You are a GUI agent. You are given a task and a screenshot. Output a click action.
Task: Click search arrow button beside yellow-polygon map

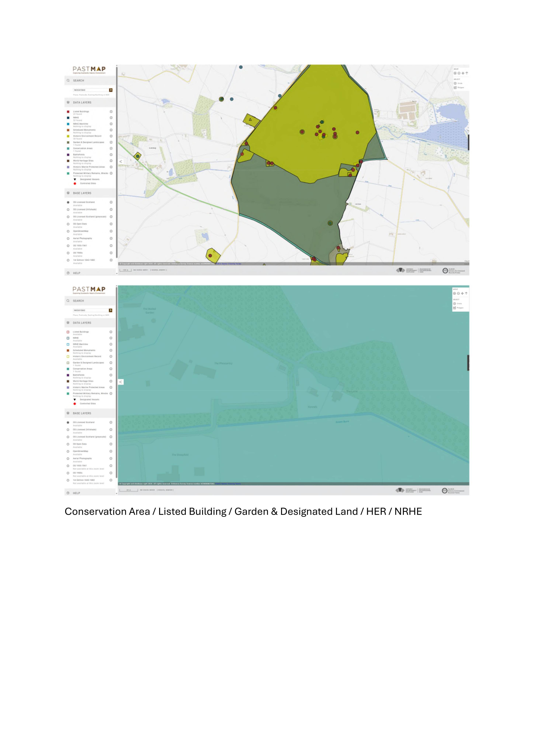(111, 90)
